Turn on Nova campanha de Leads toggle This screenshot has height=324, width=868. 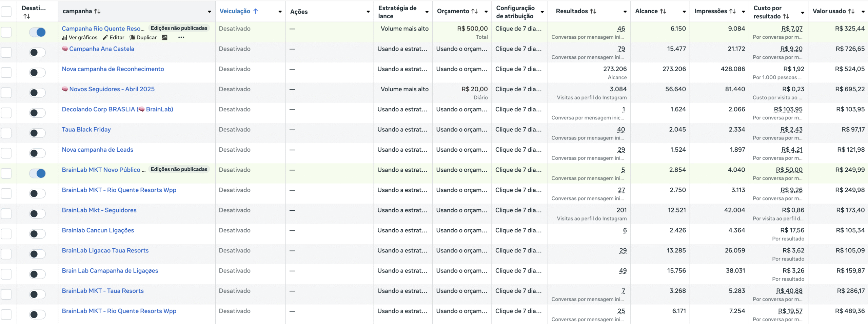coord(37,153)
